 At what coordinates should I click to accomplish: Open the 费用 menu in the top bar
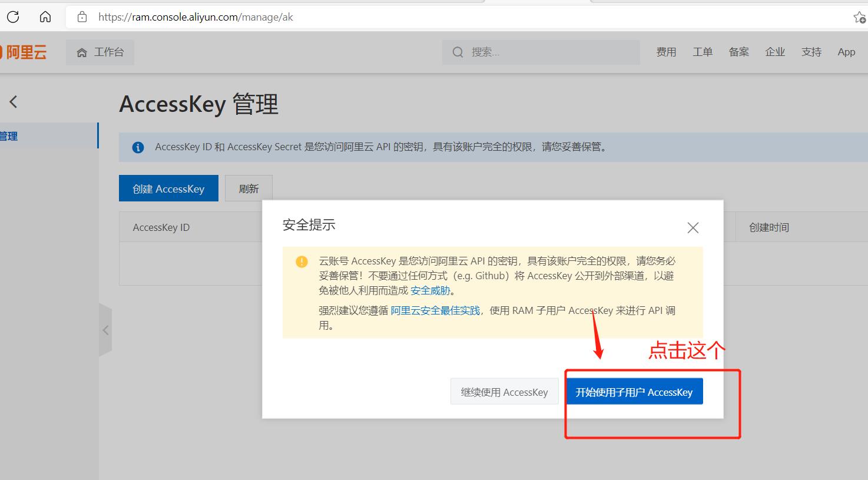(666, 52)
